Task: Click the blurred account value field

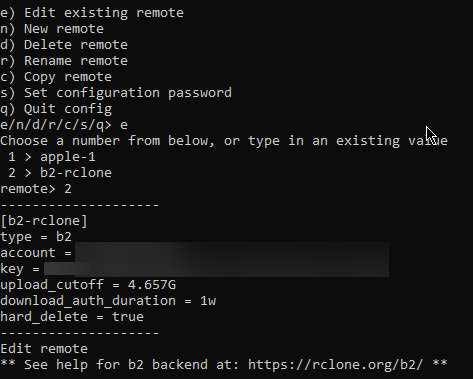Action: click(x=232, y=252)
